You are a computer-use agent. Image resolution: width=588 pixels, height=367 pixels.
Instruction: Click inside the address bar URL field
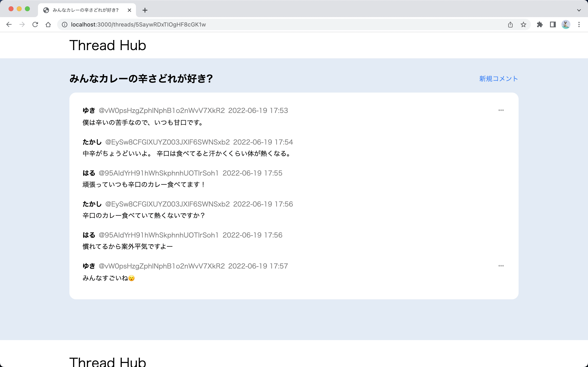click(138, 24)
